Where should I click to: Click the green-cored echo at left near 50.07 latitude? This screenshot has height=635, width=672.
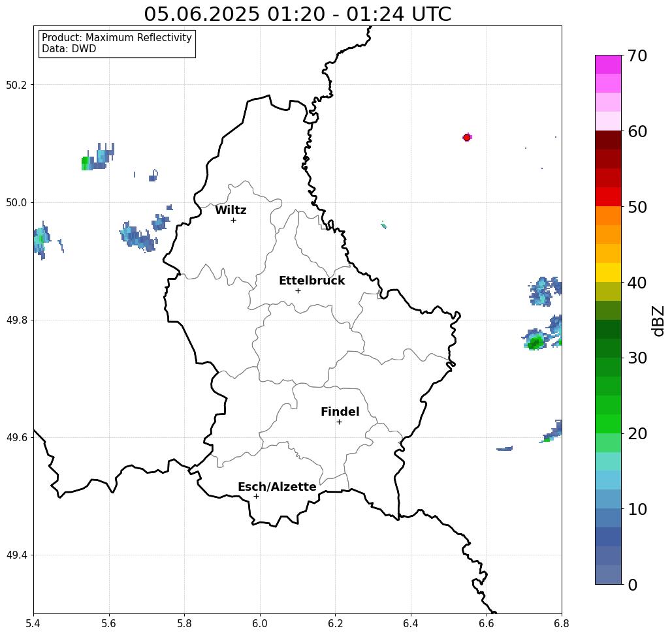pos(86,163)
